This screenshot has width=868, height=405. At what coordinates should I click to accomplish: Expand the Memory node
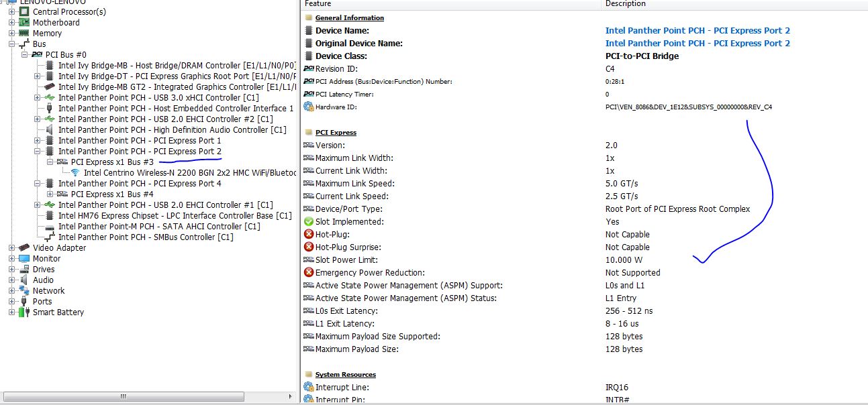[11, 33]
